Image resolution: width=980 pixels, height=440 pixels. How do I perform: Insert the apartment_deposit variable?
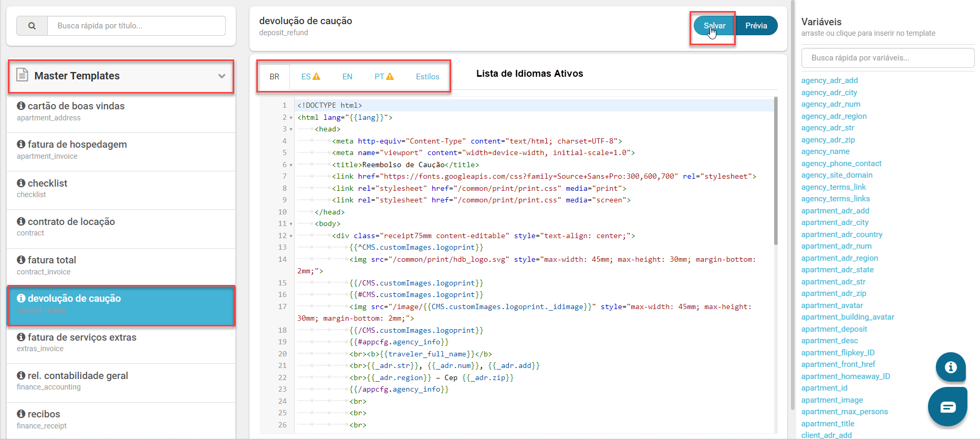(834, 329)
